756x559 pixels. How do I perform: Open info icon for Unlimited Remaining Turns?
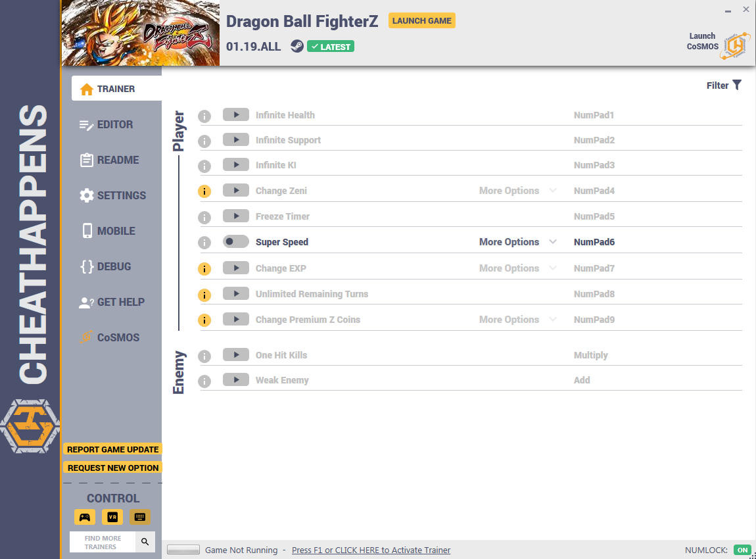tap(204, 295)
